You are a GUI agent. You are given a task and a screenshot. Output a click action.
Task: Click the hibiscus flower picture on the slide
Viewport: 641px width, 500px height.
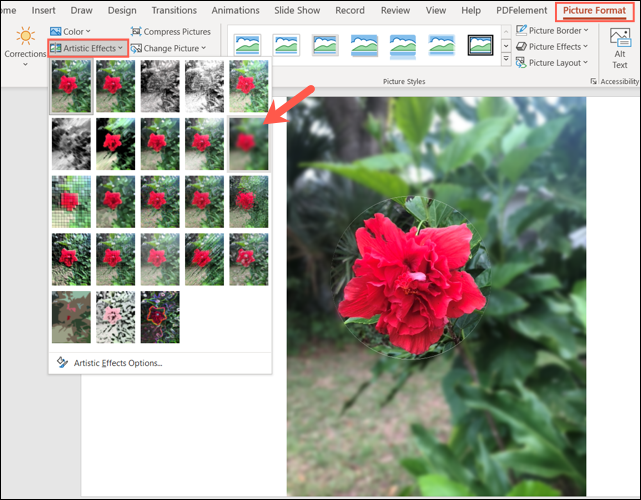(x=410, y=279)
